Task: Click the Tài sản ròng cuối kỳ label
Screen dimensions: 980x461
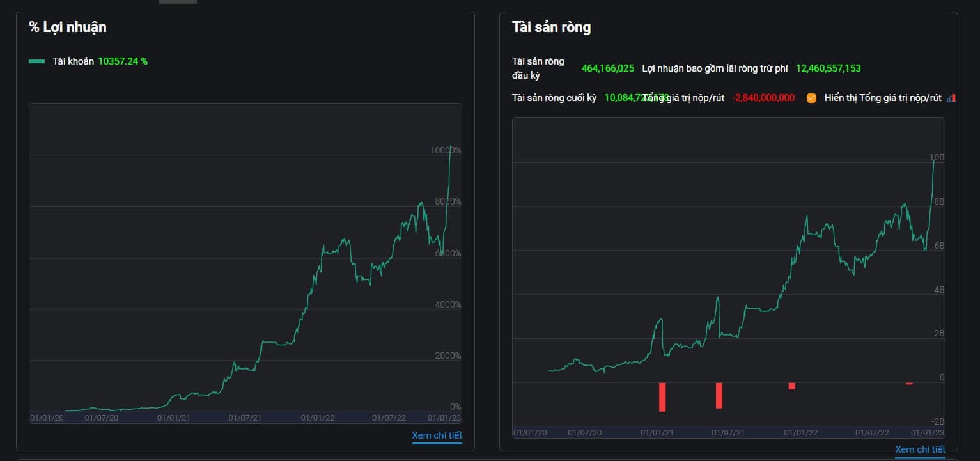Action: point(554,98)
